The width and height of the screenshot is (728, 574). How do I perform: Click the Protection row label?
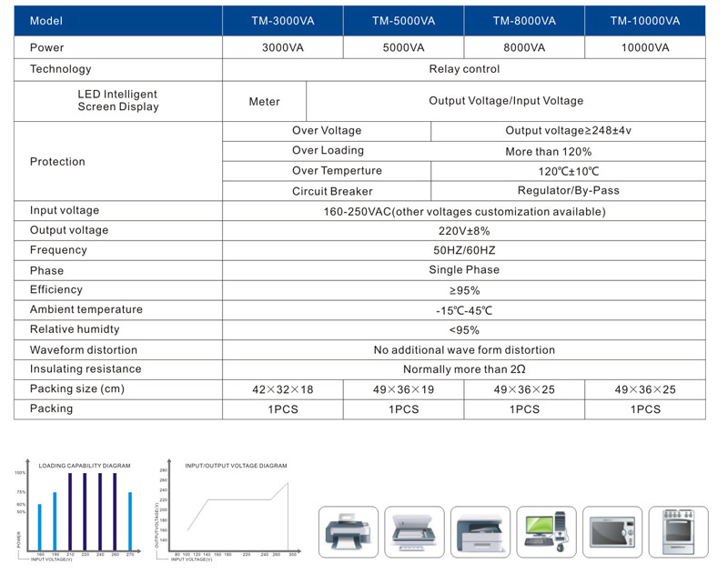57,162
